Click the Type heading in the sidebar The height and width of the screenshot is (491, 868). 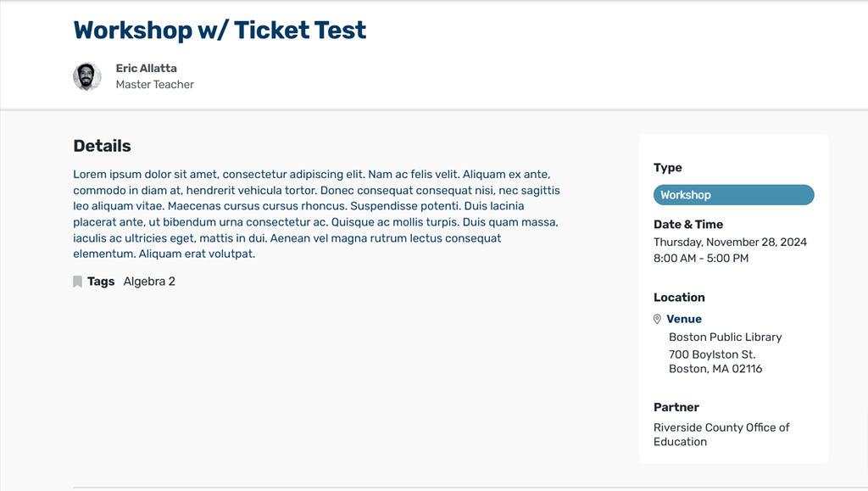(668, 167)
